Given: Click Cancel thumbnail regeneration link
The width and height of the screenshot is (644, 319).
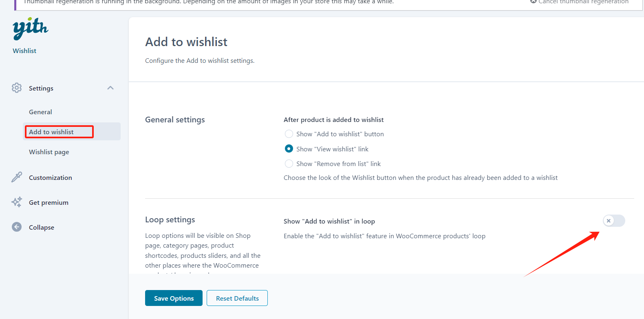Looking at the screenshot, I should [x=583, y=2].
